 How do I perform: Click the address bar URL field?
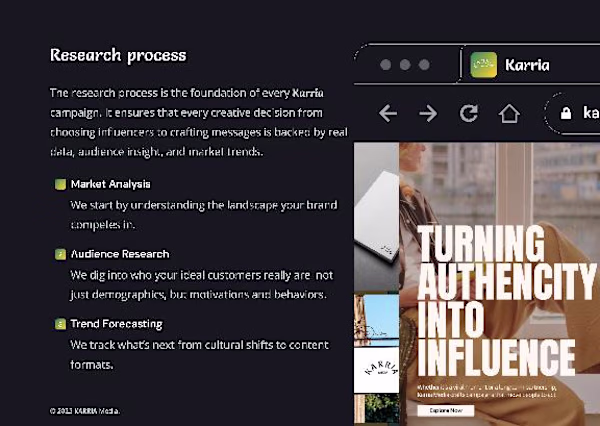click(x=573, y=113)
